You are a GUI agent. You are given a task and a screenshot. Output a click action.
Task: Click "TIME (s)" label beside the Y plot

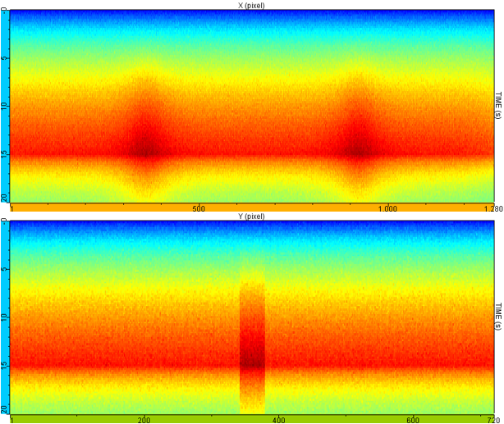pyautogui.click(x=498, y=317)
